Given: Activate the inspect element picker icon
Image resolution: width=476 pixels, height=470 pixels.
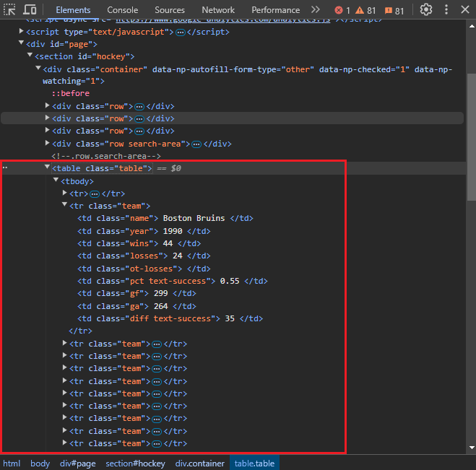Looking at the screenshot, I should [x=10, y=10].
